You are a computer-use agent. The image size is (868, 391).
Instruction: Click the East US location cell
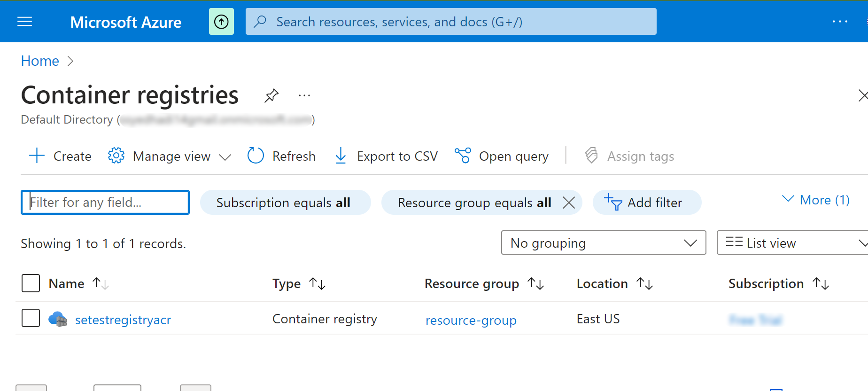click(598, 319)
